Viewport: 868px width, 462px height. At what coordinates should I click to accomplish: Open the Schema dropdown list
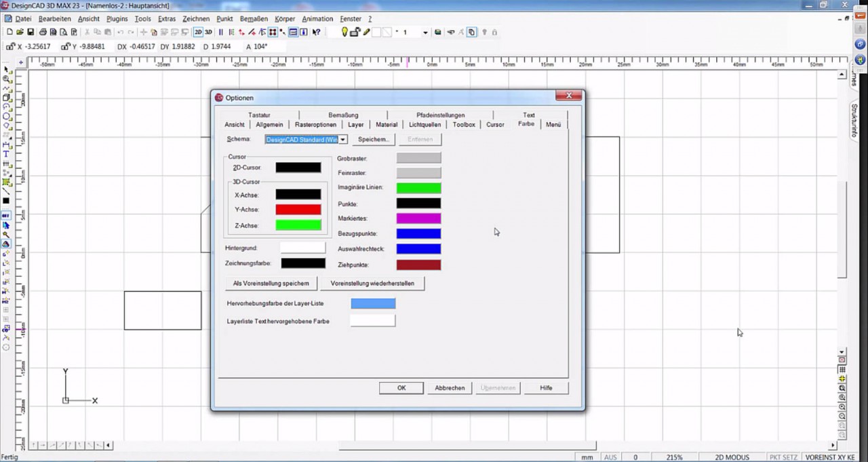(x=343, y=139)
